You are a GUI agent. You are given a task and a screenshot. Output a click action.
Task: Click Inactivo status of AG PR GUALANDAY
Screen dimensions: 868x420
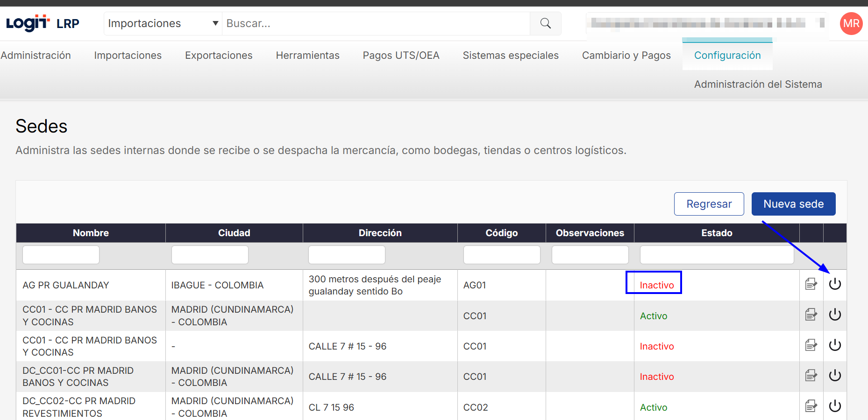click(x=657, y=285)
